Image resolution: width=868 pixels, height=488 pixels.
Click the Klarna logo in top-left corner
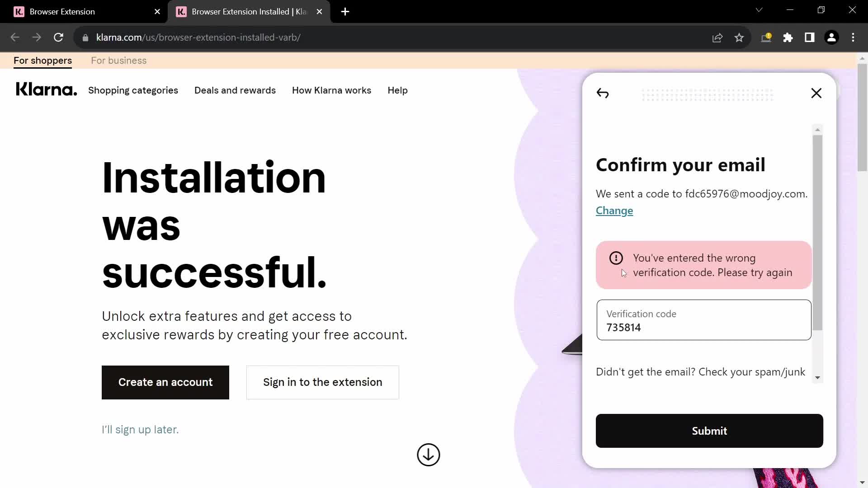(47, 89)
